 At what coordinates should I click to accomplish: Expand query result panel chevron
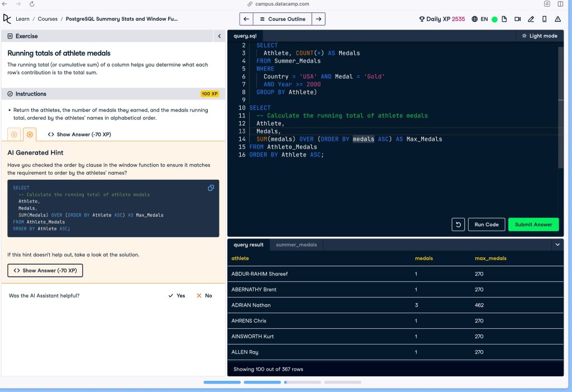(557, 245)
